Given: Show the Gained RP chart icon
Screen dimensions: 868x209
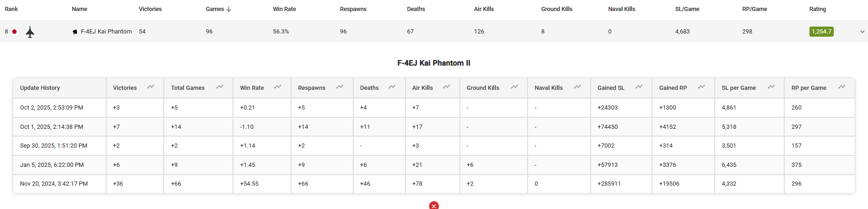Looking at the screenshot, I should tap(701, 87).
